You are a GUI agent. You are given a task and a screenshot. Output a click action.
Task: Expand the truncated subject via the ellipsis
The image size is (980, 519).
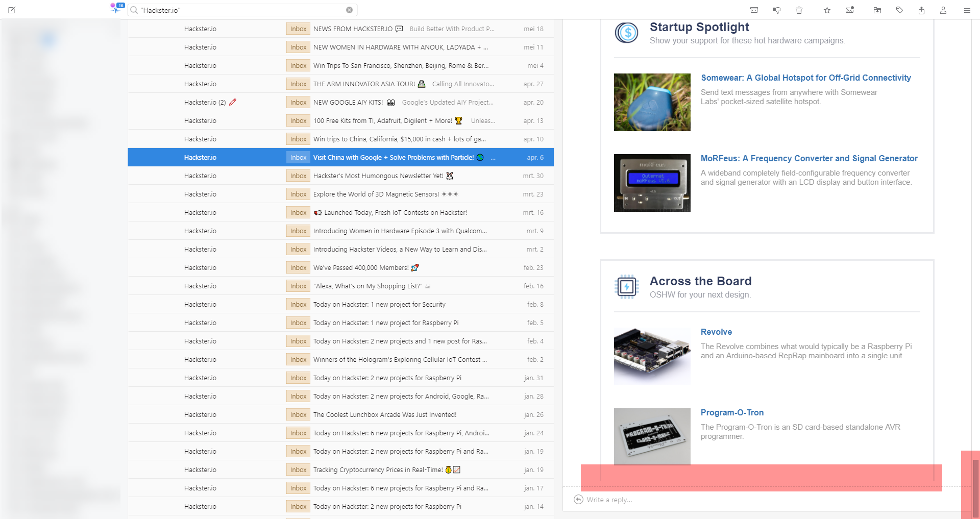(493, 158)
